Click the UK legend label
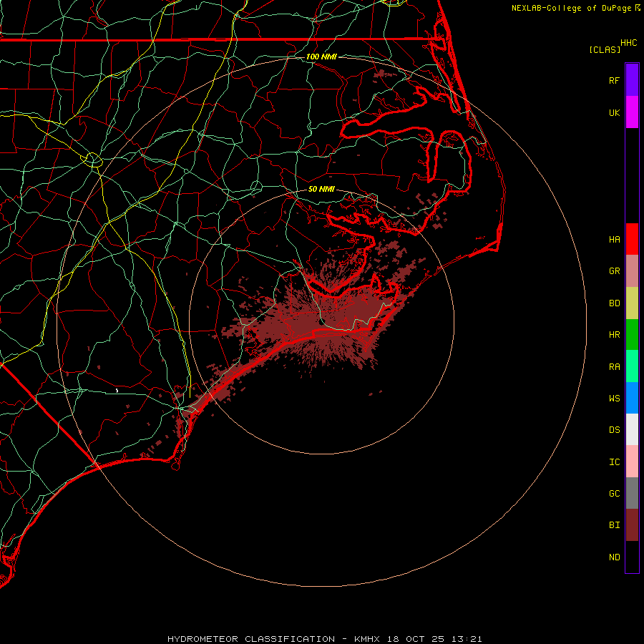Viewport: 644px width, 644px height. (x=614, y=112)
